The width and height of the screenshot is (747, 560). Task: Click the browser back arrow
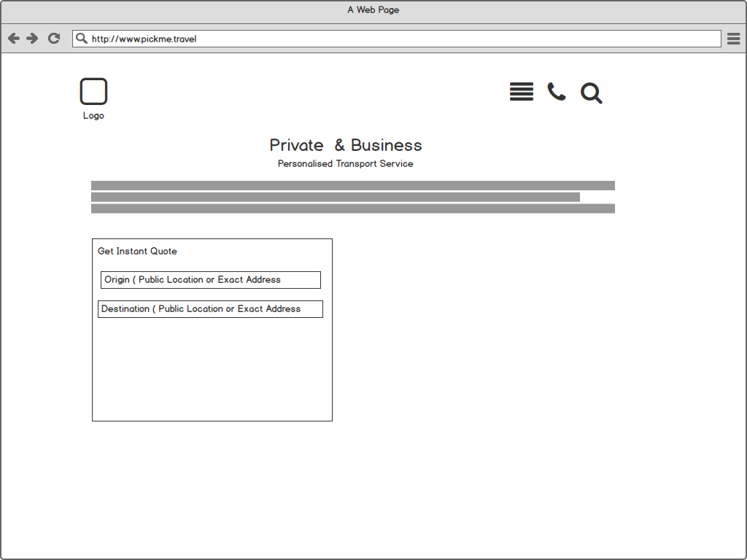[13, 39]
